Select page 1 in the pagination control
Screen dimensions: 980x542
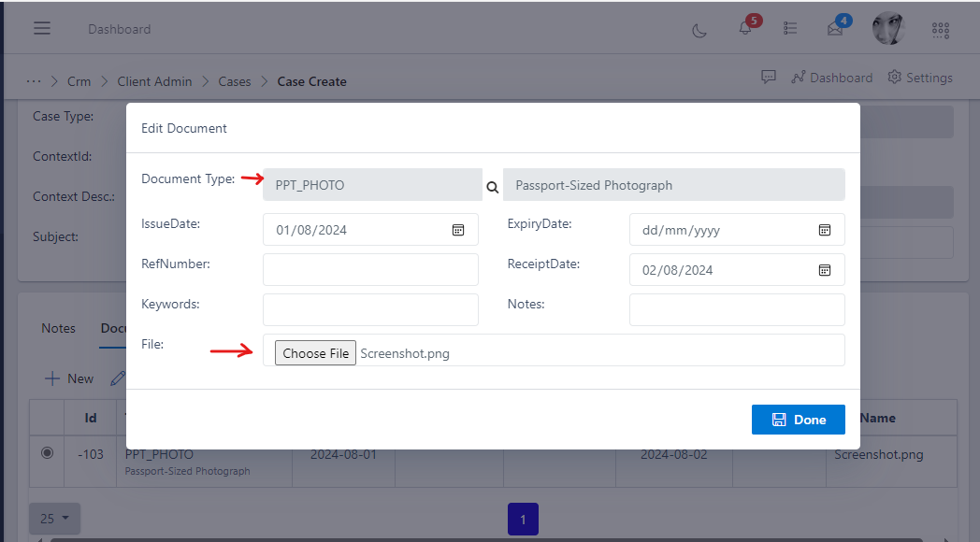point(523,519)
